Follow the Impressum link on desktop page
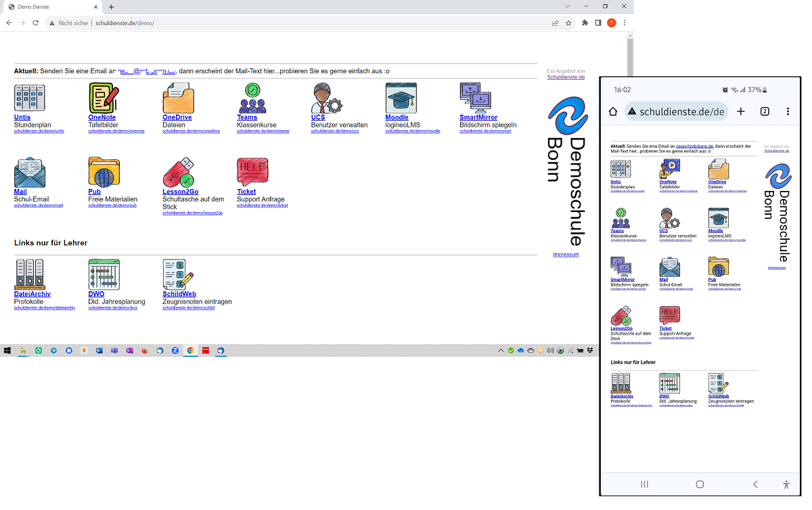812x510 pixels. [x=566, y=255]
